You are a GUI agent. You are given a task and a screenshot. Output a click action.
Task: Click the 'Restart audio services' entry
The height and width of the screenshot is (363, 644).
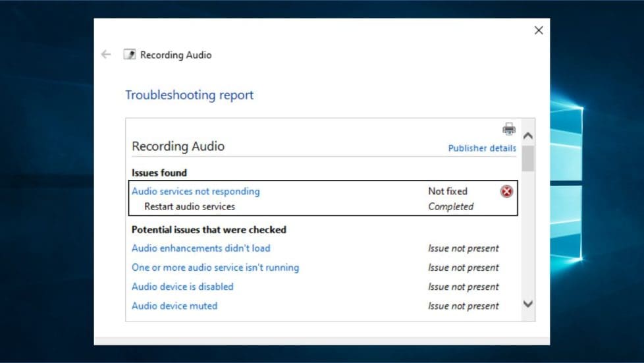pos(190,206)
